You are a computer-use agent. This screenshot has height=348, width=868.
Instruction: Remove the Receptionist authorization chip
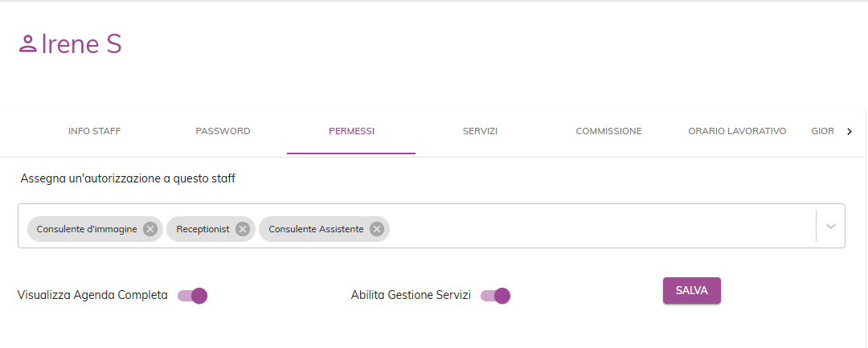pyautogui.click(x=243, y=229)
